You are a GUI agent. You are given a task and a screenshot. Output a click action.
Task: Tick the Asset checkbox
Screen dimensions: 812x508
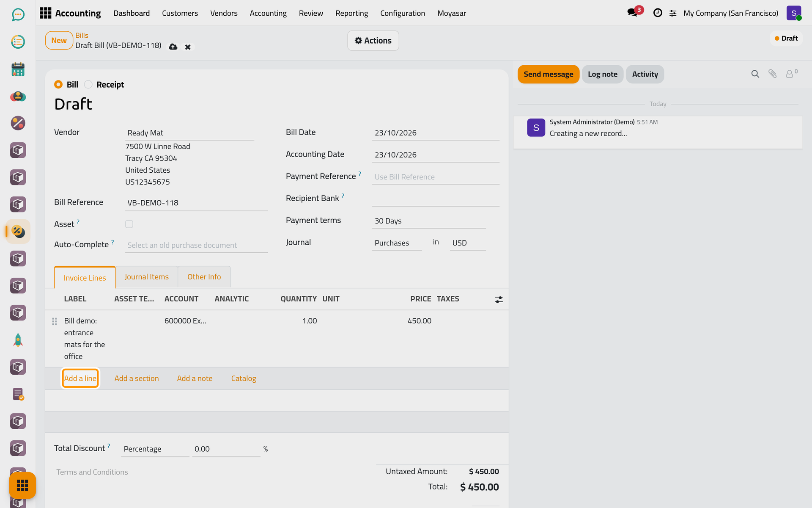(129, 224)
